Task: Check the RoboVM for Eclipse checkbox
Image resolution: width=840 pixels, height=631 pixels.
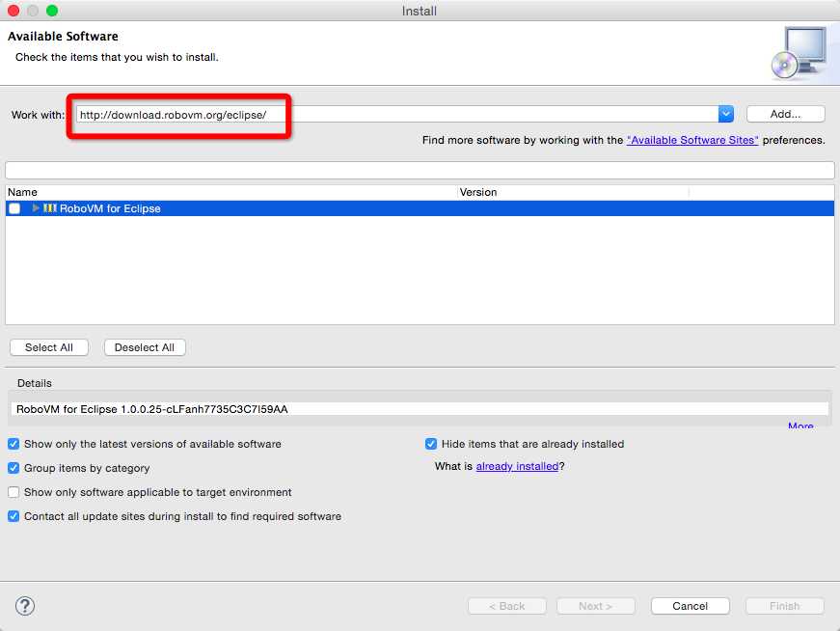Action: [x=14, y=208]
